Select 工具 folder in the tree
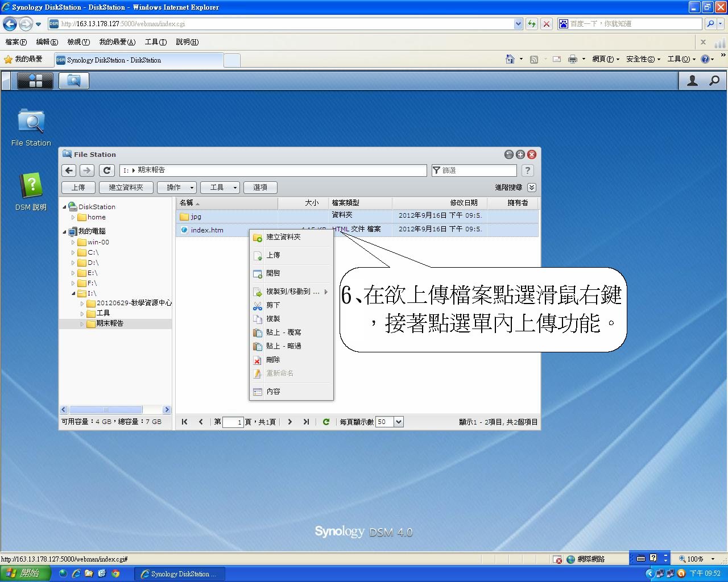This screenshot has width=728, height=582. tap(103, 313)
